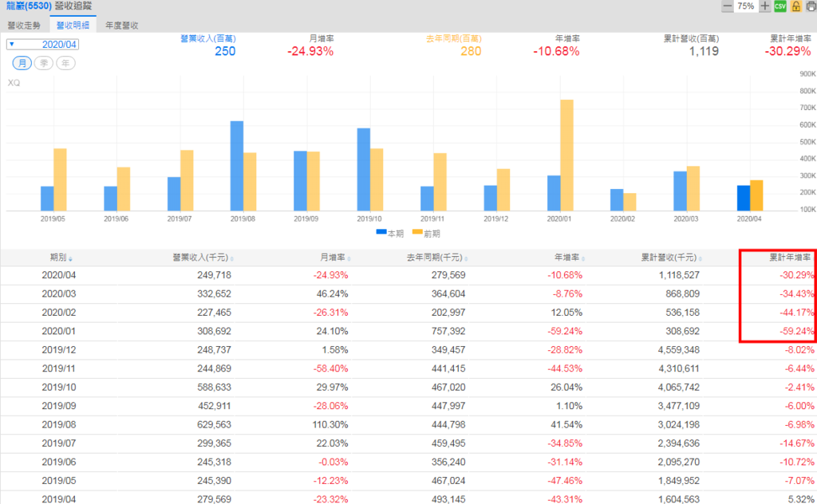Select table row period 2019/08

pos(59,425)
